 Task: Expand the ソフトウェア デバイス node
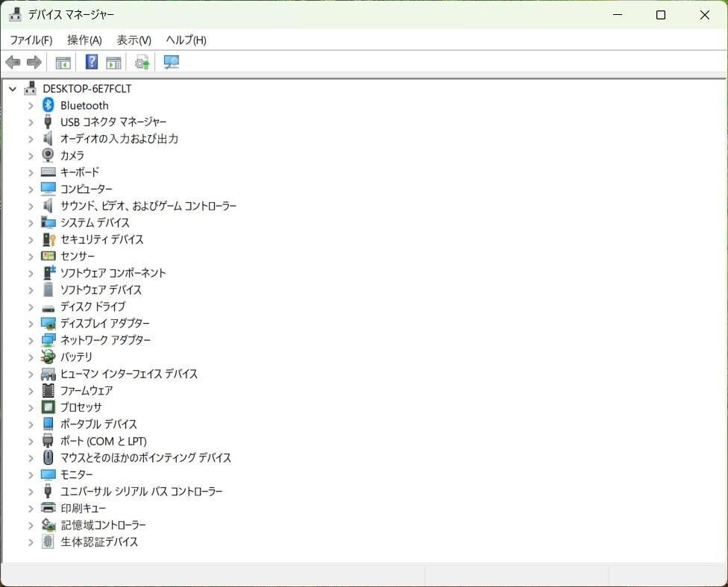tap(31, 290)
